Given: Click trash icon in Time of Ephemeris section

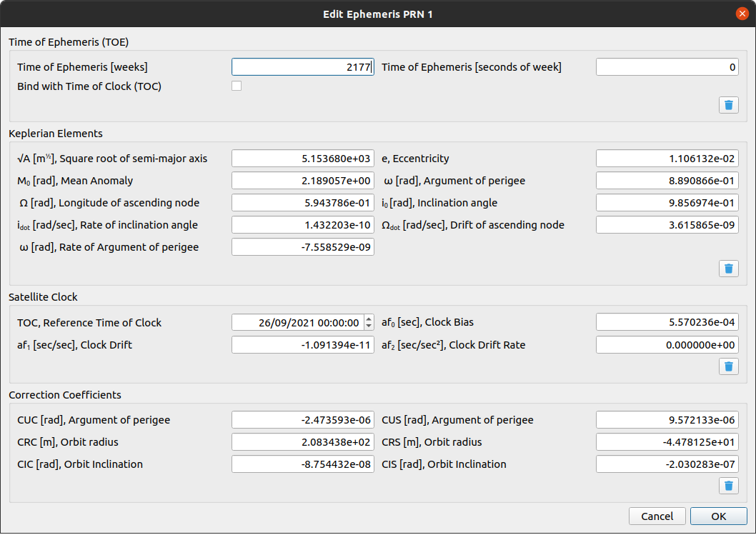Looking at the screenshot, I should [728, 105].
